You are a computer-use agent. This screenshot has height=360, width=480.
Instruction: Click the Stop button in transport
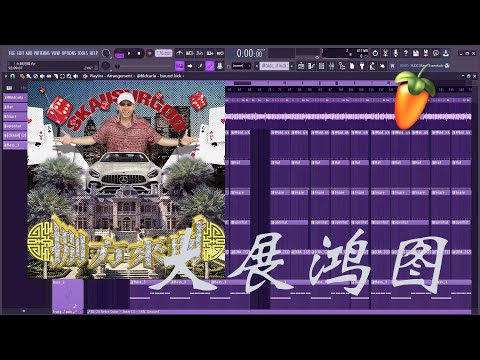tap(139, 53)
